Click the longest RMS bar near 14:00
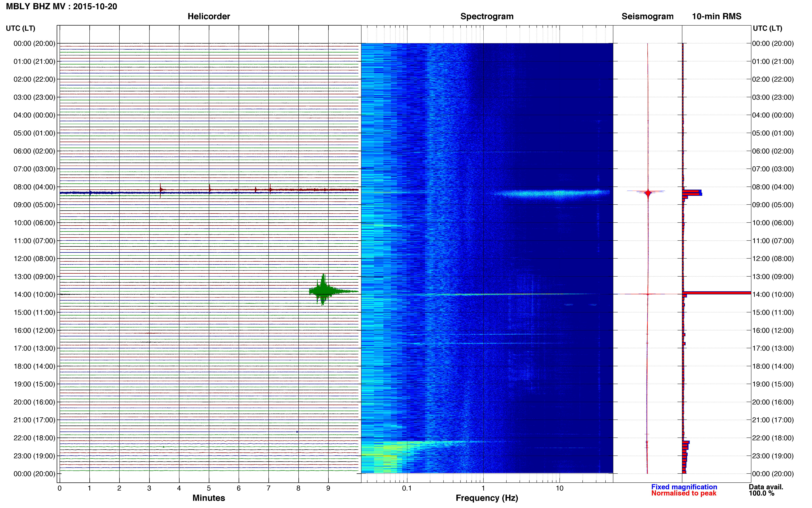Screen dimensions: 812x508 point(716,293)
